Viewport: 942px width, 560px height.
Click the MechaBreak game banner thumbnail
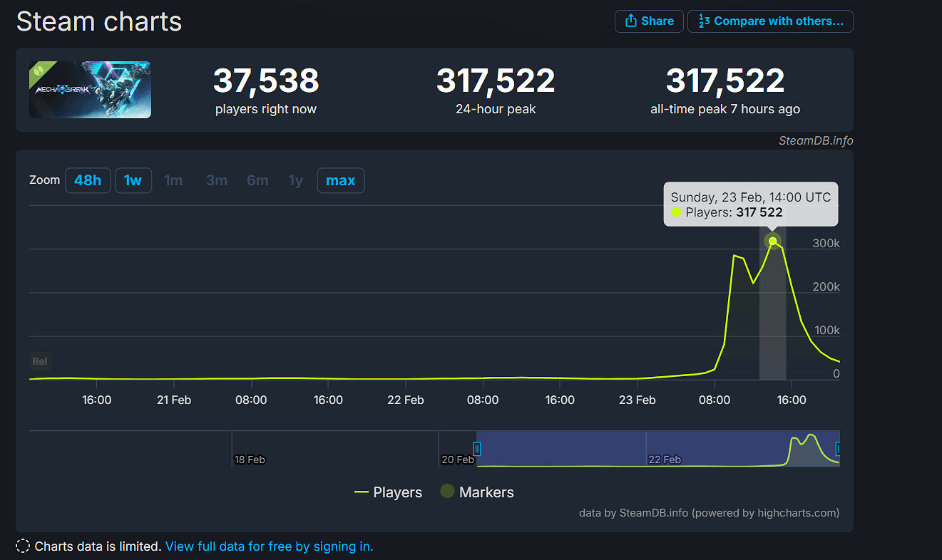click(x=90, y=90)
